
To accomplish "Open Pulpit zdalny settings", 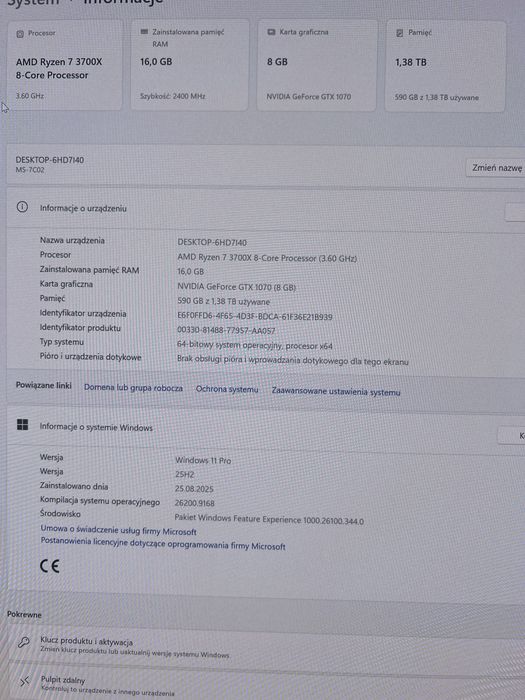I will [266, 683].
